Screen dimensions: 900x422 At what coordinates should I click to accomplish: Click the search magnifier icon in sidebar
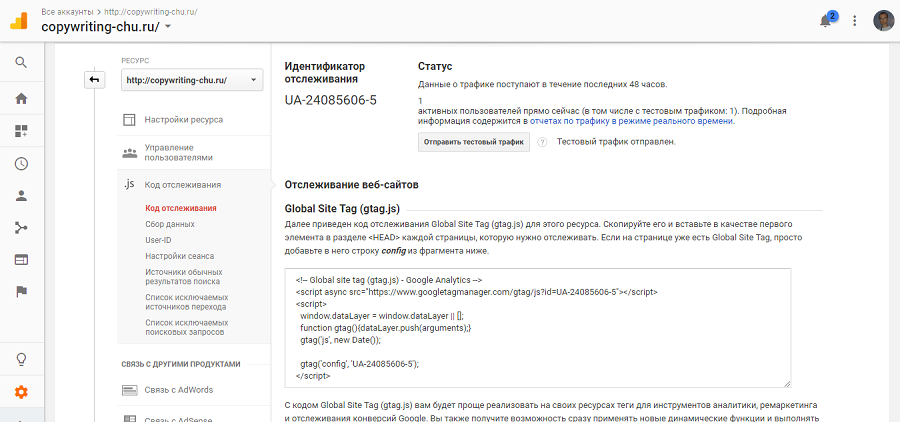point(21,62)
